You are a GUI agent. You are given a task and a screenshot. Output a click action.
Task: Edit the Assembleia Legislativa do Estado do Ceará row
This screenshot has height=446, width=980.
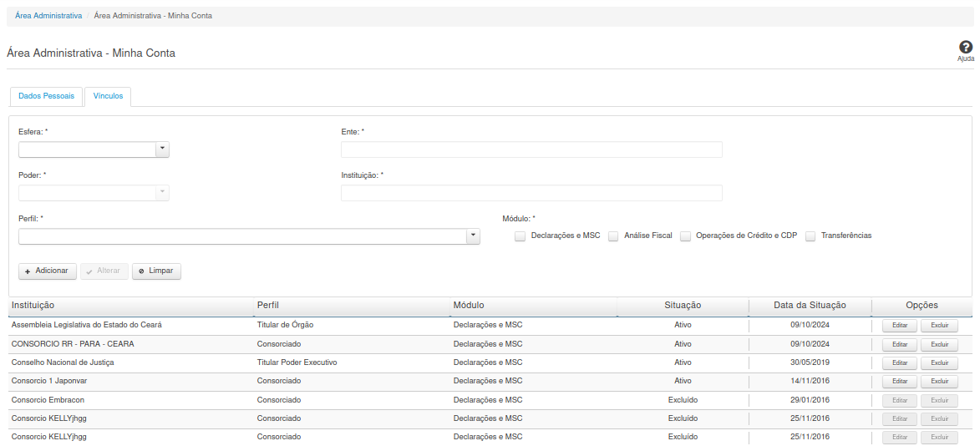(900, 326)
